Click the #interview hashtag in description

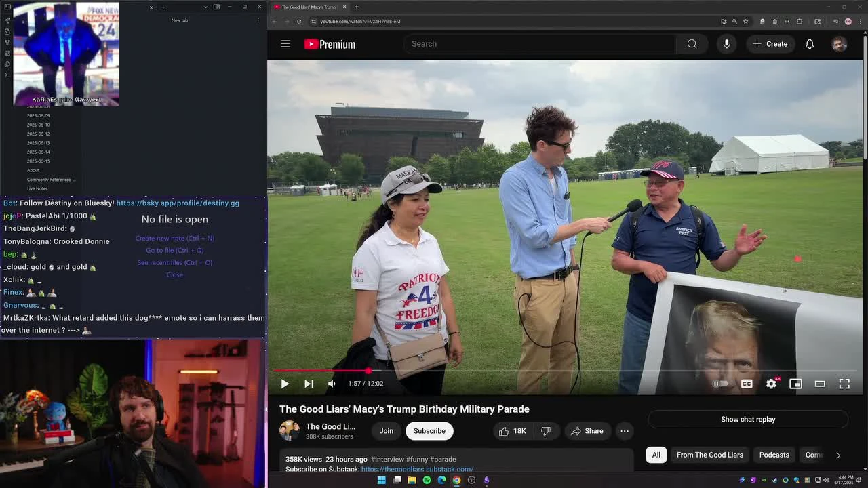[388, 459]
